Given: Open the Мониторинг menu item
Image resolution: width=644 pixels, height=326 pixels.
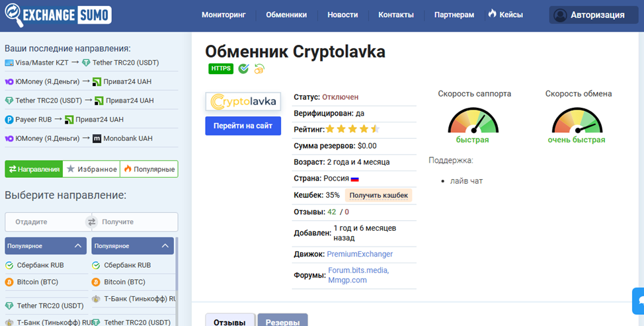Looking at the screenshot, I should click(223, 15).
